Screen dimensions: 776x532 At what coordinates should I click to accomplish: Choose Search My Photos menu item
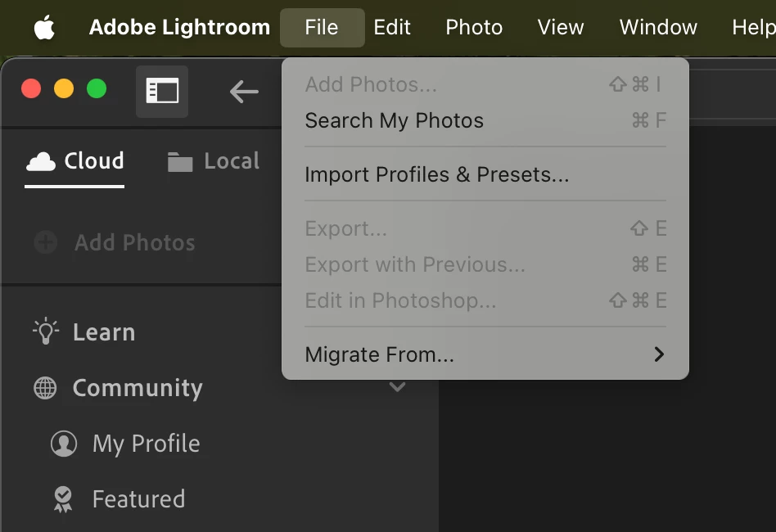485,121
